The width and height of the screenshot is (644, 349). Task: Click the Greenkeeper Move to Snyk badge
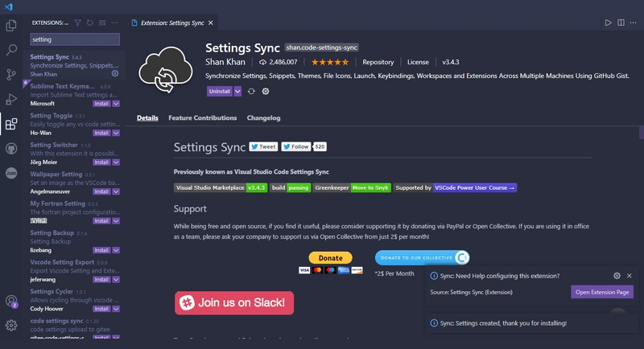352,188
